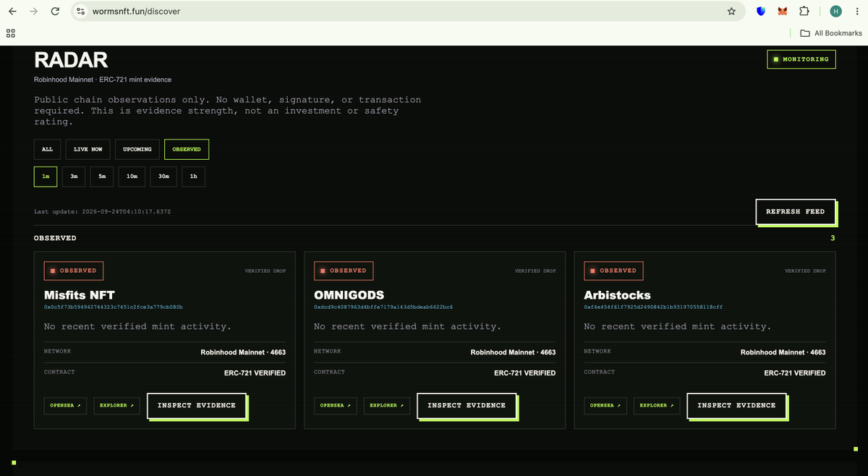Open the MetaMask fox extension
The image size is (868, 476).
coord(783,12)
